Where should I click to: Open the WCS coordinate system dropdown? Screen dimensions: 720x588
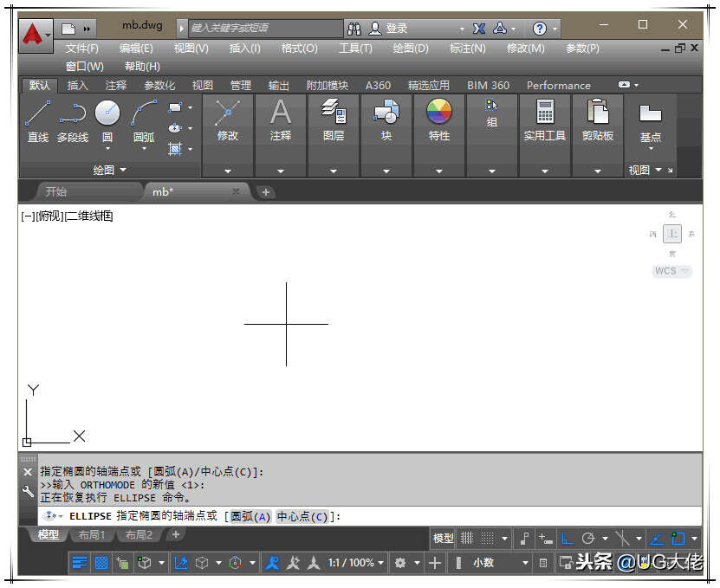pyautogui.click(x=671, y=271)
